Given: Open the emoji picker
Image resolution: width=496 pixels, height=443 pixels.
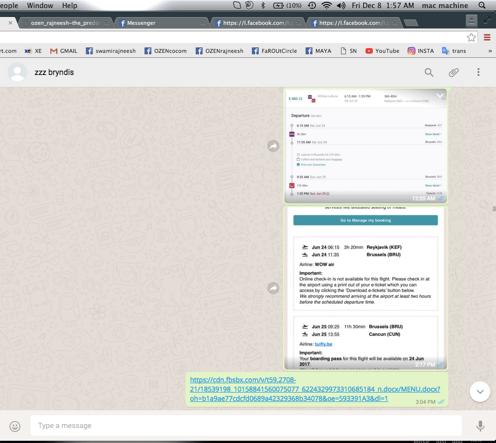Looking at the screenshot, I should pos(15,426).
